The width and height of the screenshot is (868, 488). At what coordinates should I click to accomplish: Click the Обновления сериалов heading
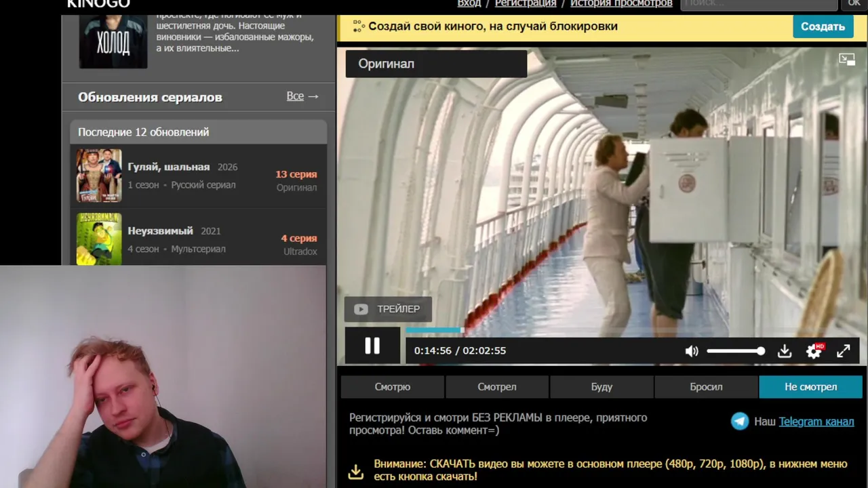(x=150, y=97)
